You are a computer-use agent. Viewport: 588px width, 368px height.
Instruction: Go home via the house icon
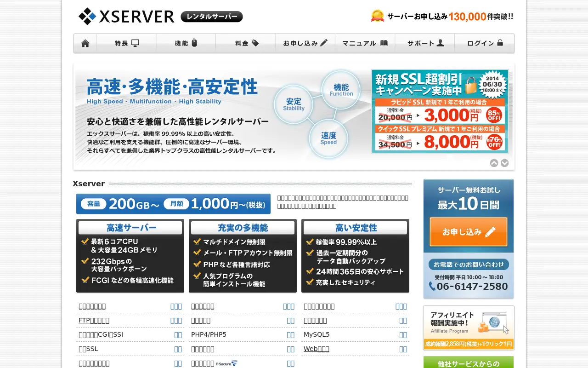85,43
